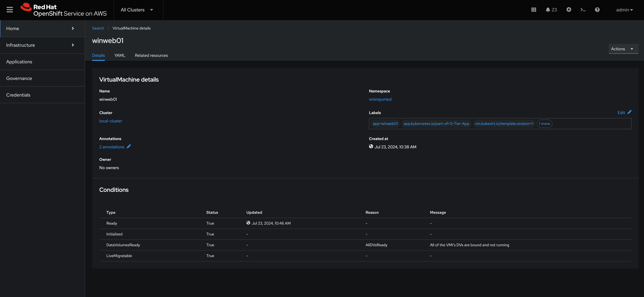Go to Credentials in the sidebar

[43, 95]
